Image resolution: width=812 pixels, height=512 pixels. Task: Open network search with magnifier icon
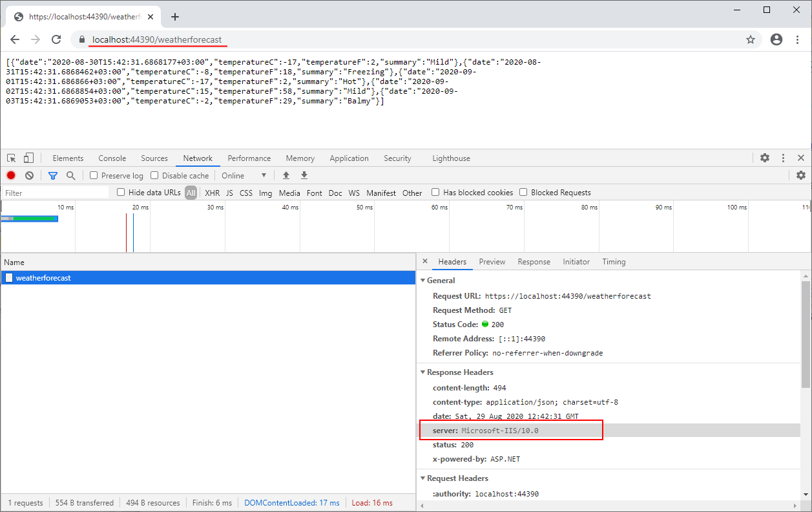point(71,175)
